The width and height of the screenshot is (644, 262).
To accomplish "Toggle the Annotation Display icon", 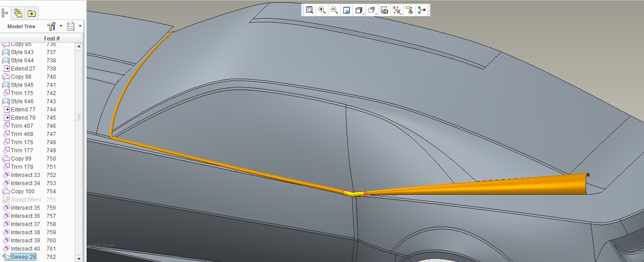I will click(x=409, y=10).
